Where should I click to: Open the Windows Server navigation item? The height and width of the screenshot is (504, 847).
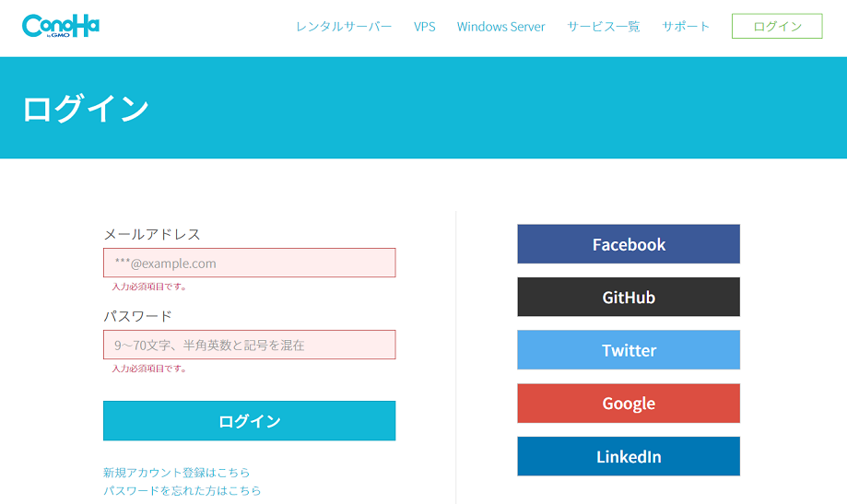click(500, 27)
